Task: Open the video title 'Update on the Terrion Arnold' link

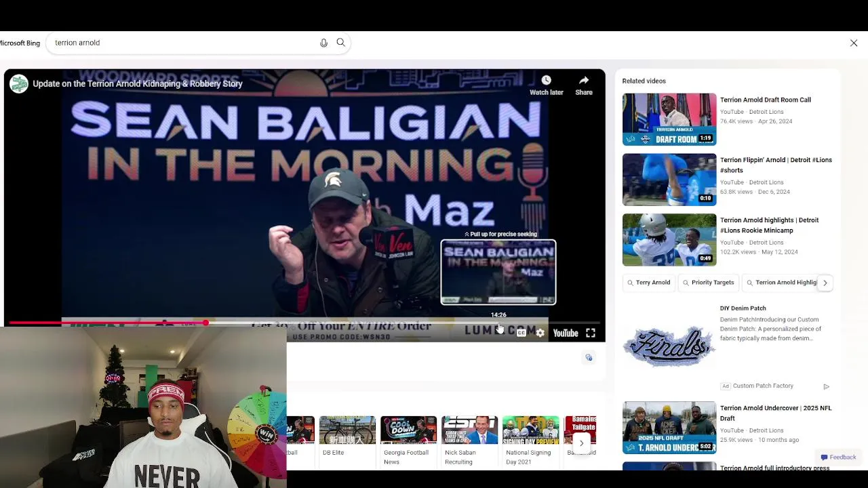Action: click(x=138, y=84)
